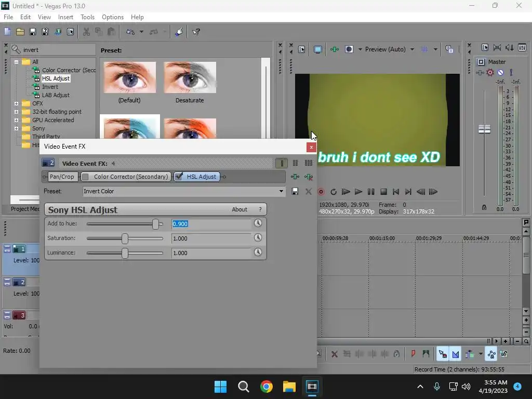Open the Insert menu
This screenshot has width=532, height=399.
[65, 17]
